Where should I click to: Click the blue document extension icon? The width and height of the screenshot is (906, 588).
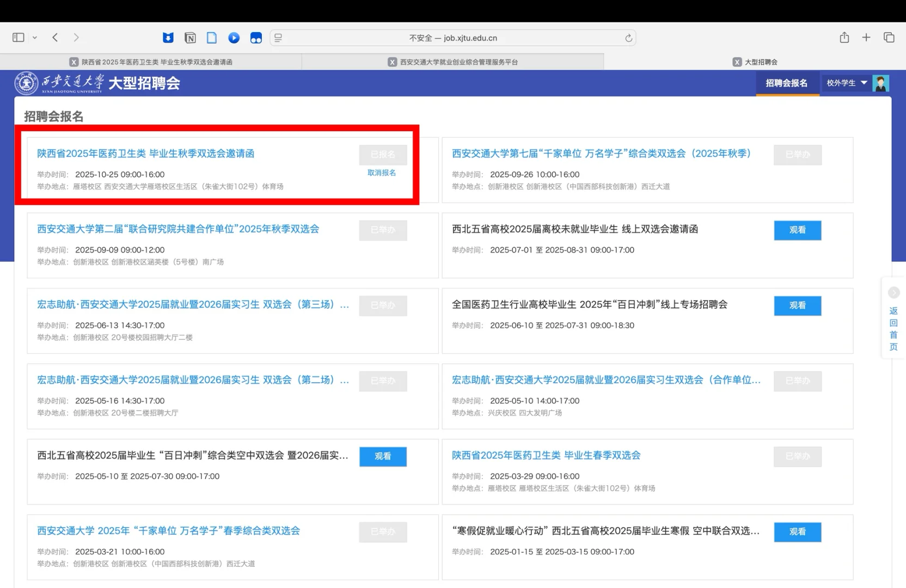[x=212, y=38]
